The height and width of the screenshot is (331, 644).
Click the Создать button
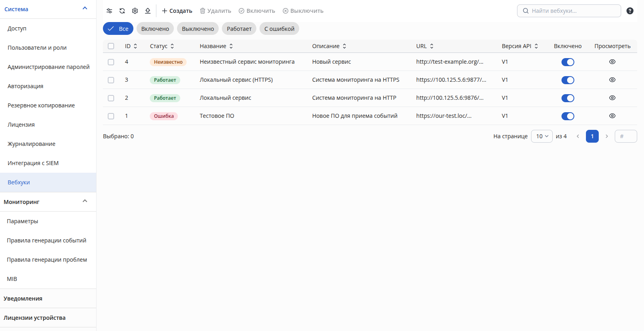pyautogui.click(x=177, y=11)
